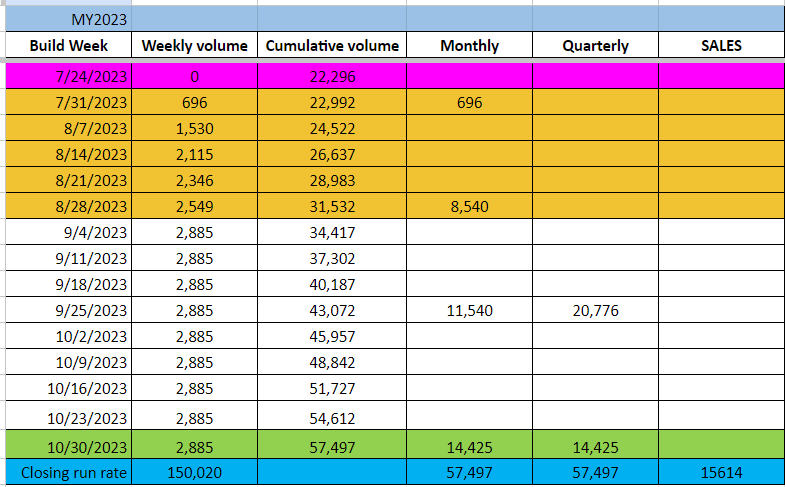Click the monthly total 8,540 cell
The width and height of the screenshot is (785, 487).
(x=469, y=206)
